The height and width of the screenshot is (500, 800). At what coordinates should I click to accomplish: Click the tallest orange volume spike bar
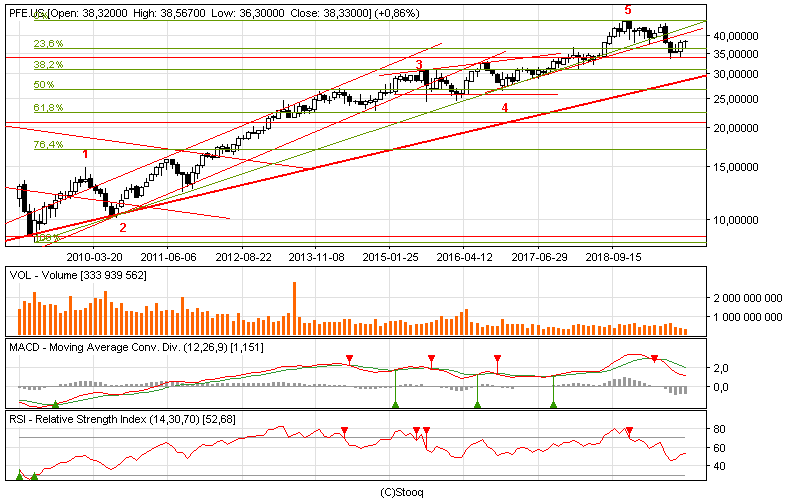(294, 308)
